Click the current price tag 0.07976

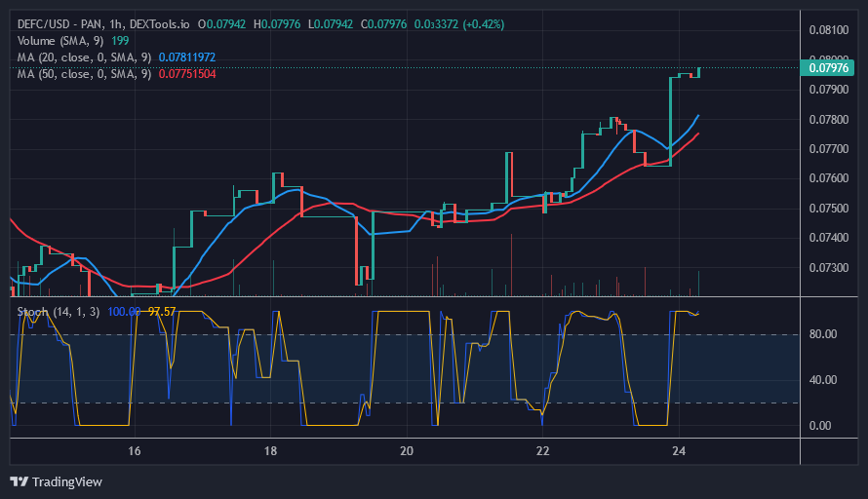pos(828,68)
